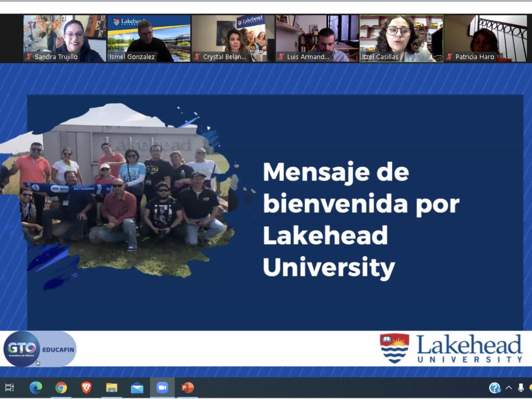532x399 pixels.
Task: Select Luis Armando's video thumbnail
Action: pyautogui.click(x=317, y=39)
